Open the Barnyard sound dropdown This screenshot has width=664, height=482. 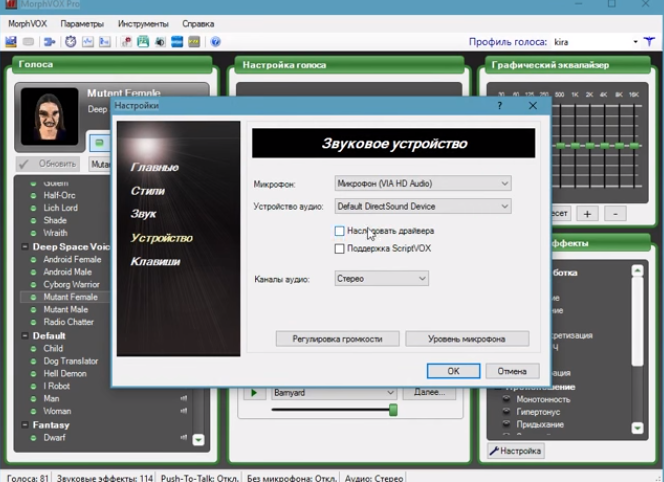(334, 393)
